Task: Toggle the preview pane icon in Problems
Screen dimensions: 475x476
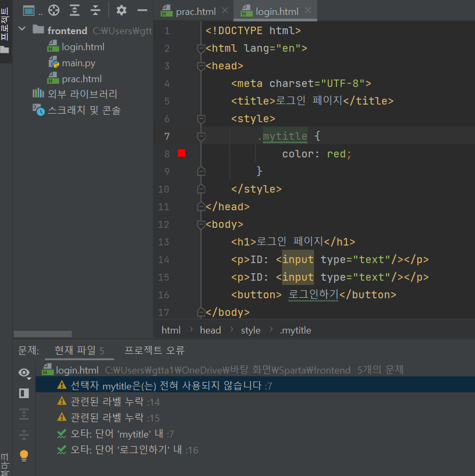Action: 24,393
